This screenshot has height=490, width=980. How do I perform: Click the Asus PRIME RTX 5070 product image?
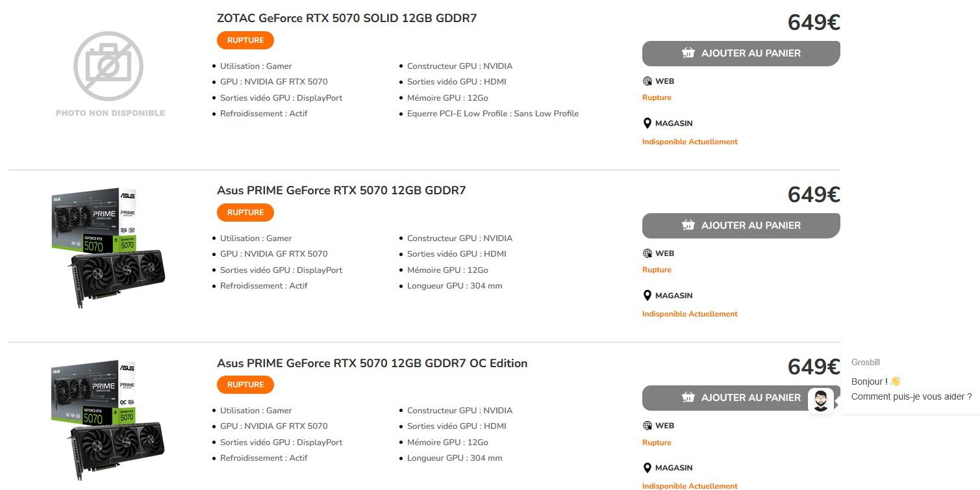108,247
